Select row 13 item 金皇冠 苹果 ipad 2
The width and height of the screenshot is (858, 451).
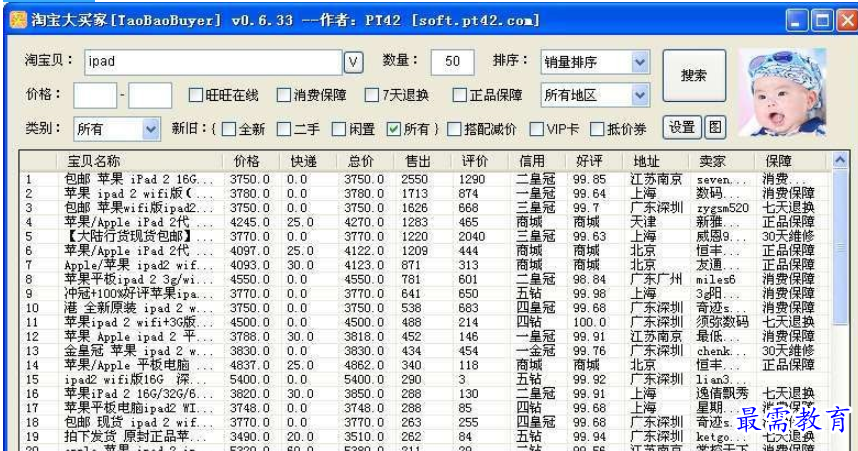click(x=138, y=351)
